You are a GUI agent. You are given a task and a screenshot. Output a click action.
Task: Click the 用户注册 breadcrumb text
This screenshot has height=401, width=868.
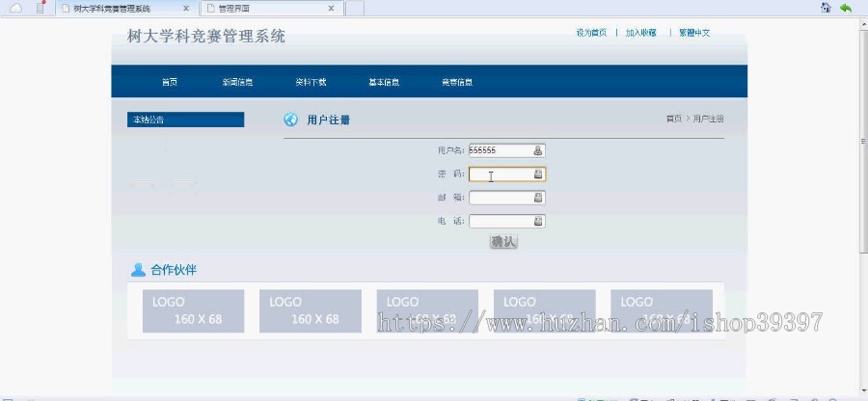[708, 119]
